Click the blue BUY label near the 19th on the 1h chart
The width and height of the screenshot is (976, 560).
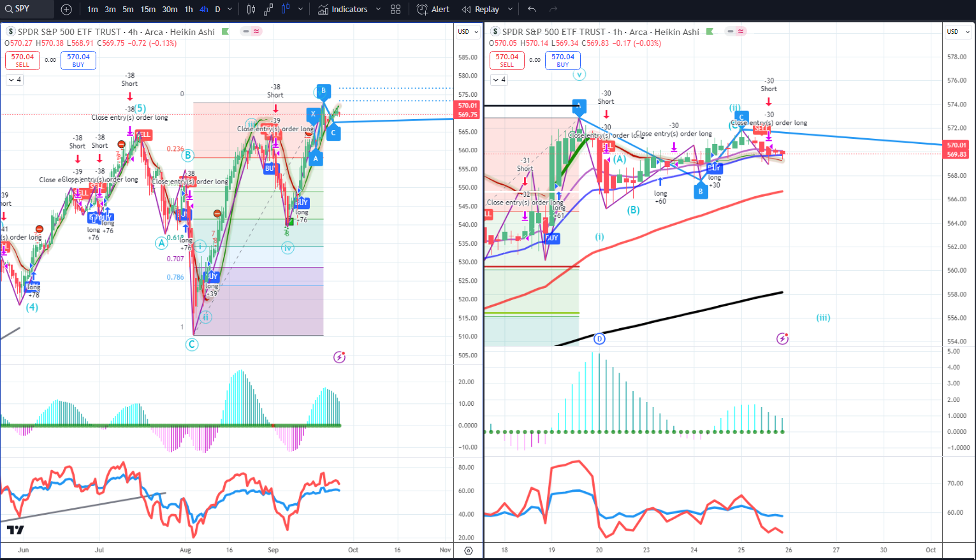[x=551, y=238]
